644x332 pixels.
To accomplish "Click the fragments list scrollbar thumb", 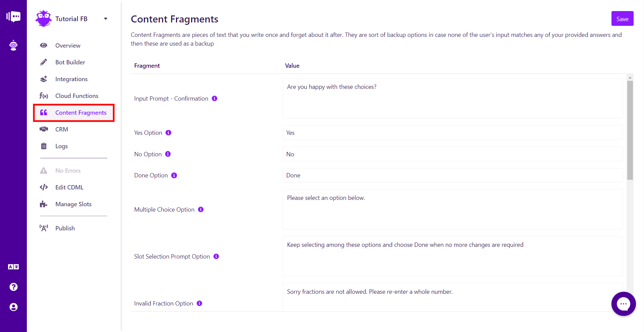I will (x=630, y=130).
